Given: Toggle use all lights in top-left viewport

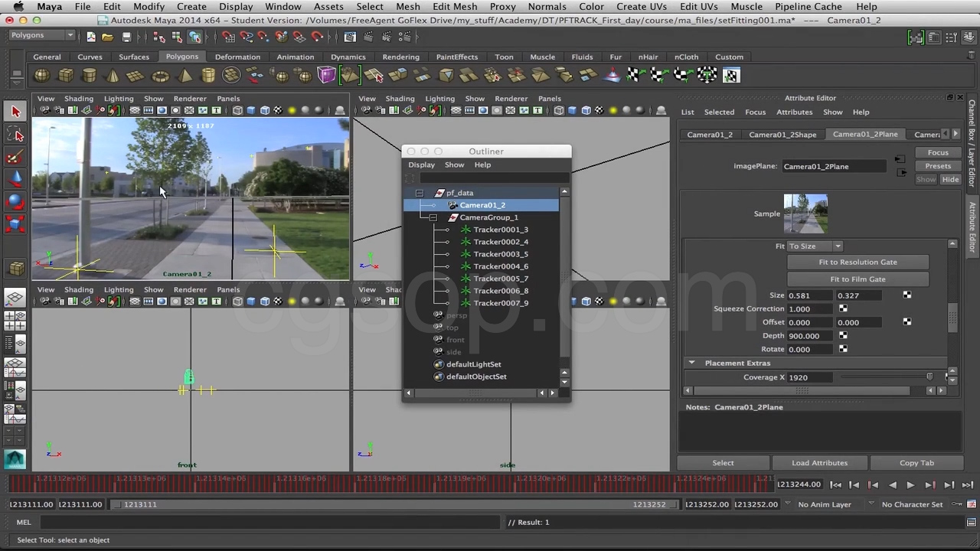Looking at the screenshot, I should tap(292, 110).
